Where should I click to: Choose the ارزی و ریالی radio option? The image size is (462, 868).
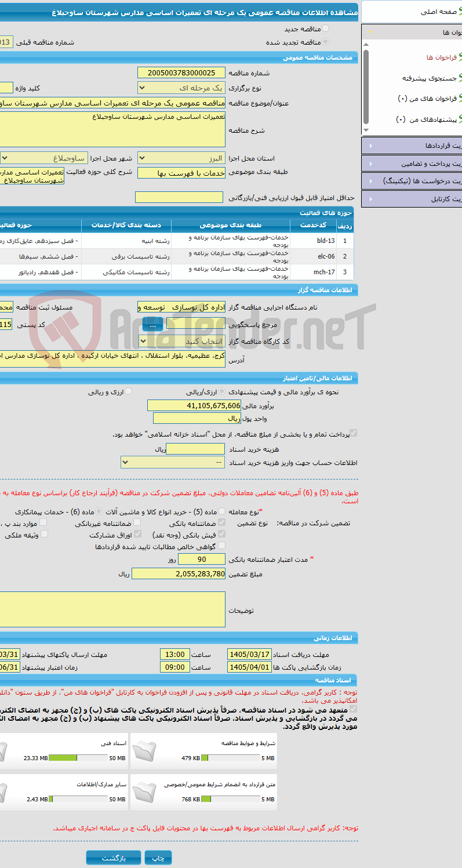129,391
